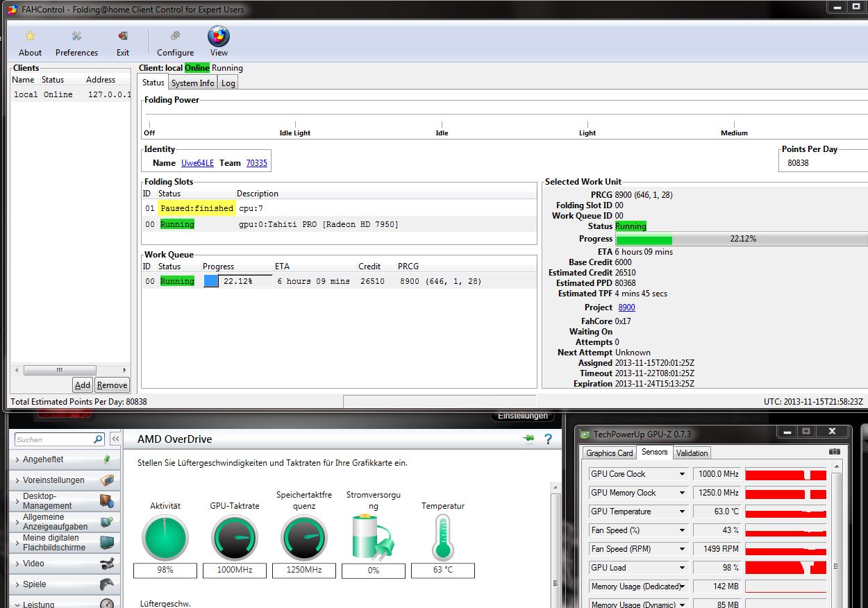Open the GPU Core Clock sensor dropdown
Screen dimensions: 868x608
pyautogui.click(x=682, y=474)
